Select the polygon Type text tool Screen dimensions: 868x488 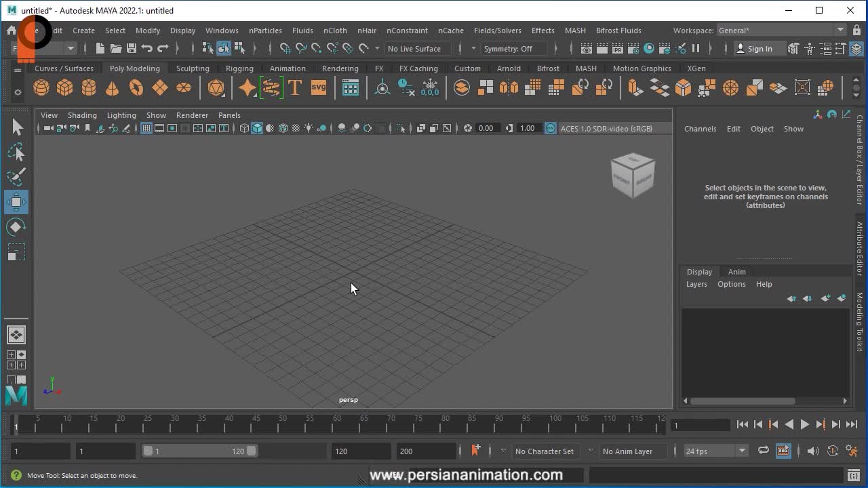(295, 88)
